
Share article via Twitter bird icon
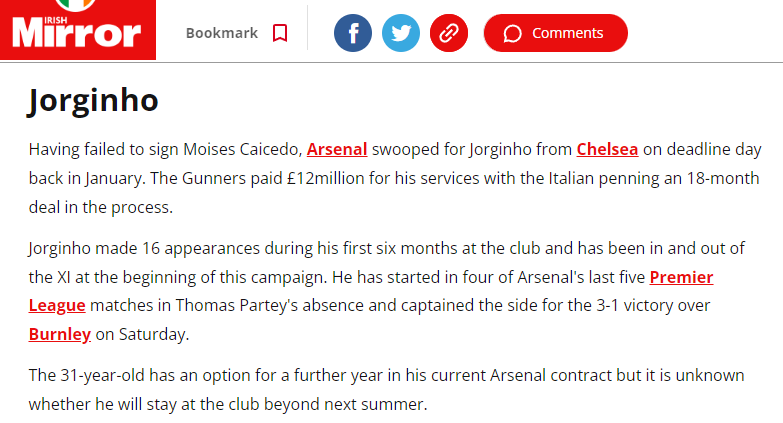[401, 33]
